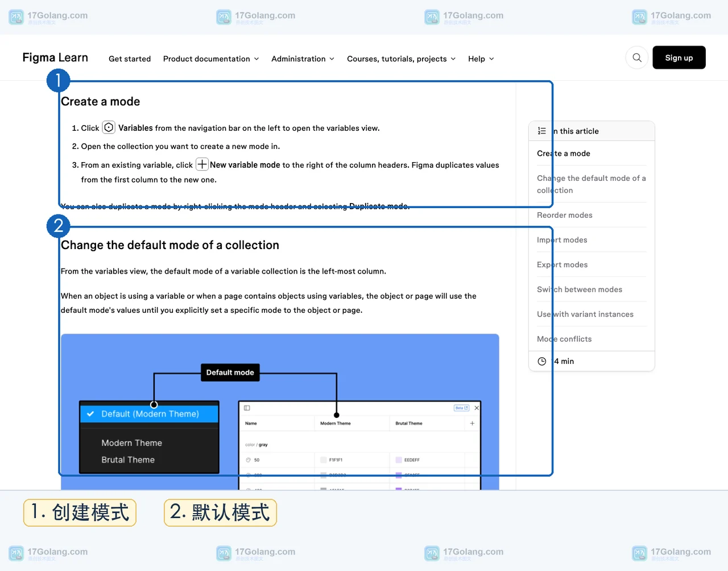Click the bold New variable mode text

point(245,165)
